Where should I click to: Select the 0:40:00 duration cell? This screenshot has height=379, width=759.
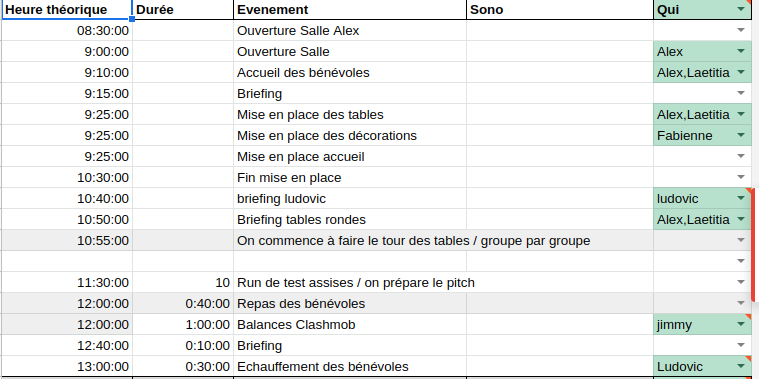point(183,303)
